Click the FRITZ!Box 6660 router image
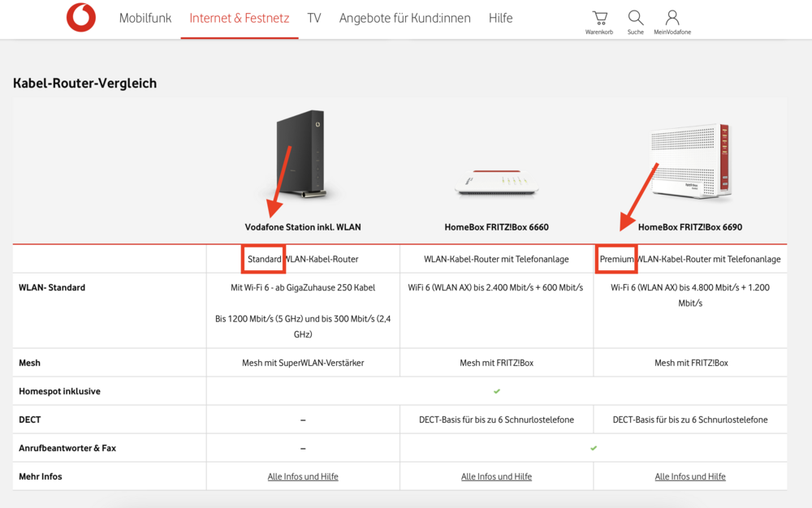 point(497,183)
